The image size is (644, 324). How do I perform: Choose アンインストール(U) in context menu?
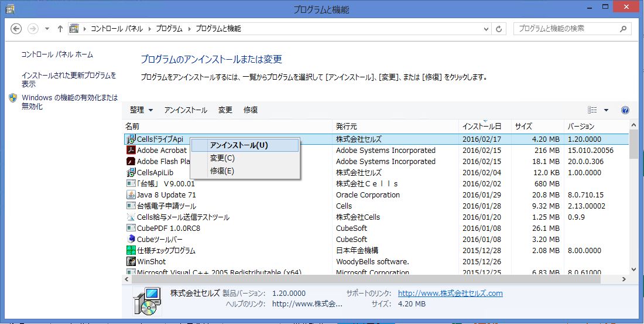pos(245,145)
